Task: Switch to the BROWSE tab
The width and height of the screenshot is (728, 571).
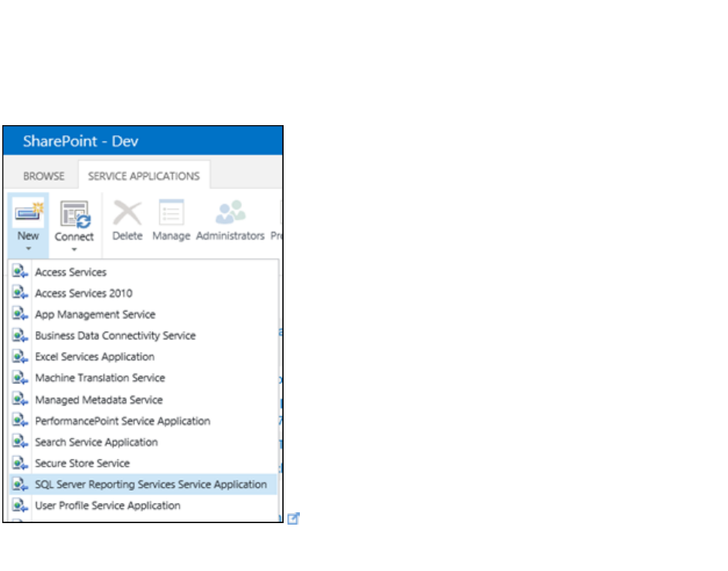Action: pyautogui.click(x=44, y=176)
